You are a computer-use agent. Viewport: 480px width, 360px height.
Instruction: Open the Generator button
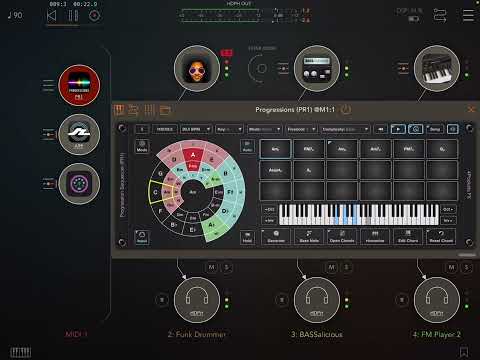[x=276, y=237]
